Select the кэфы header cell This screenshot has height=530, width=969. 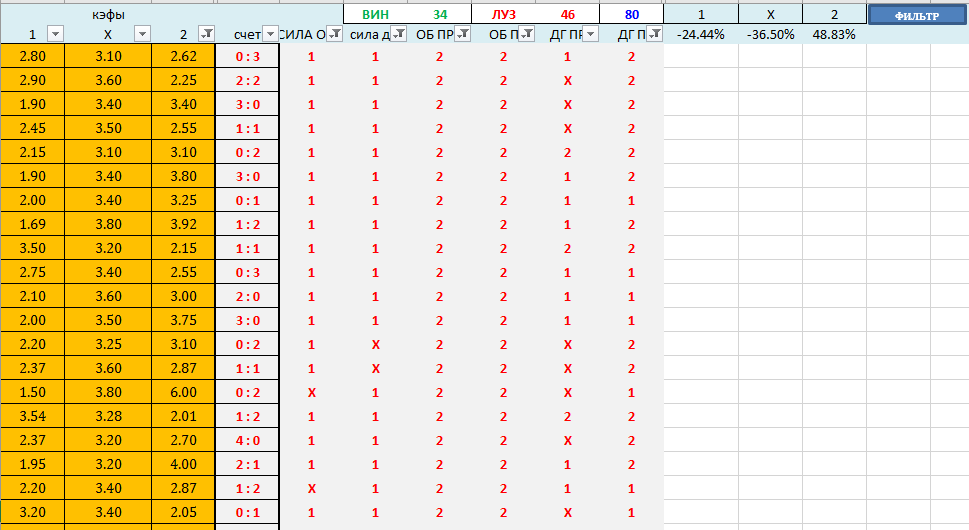click(108, 15)
